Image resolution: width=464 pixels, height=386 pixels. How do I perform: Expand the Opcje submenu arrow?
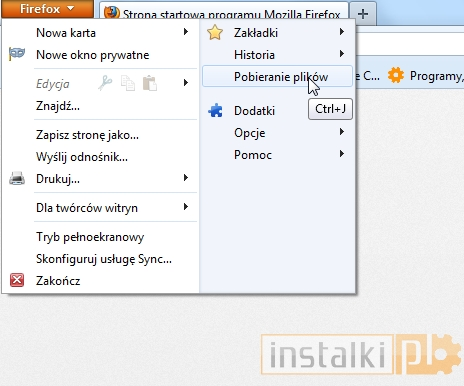(x=342, y=132)
